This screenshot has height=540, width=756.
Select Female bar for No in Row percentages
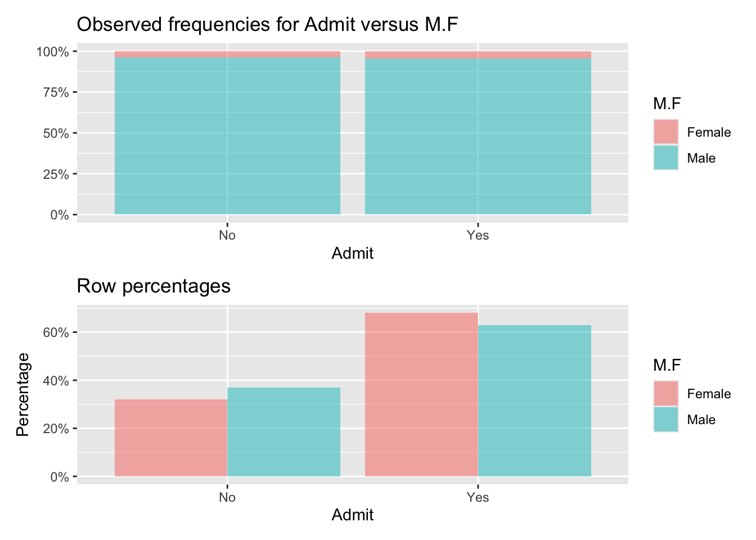pyautogui.click(x=171, y=438)
